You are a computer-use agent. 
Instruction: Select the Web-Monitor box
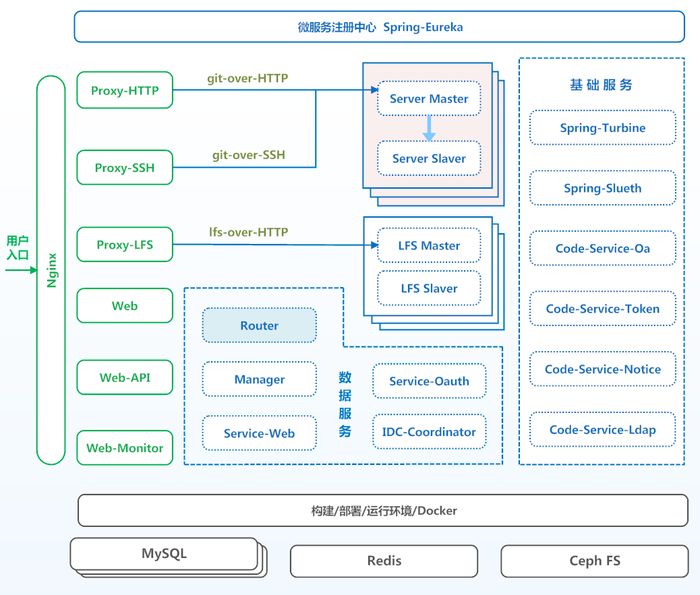pos(125,448)
